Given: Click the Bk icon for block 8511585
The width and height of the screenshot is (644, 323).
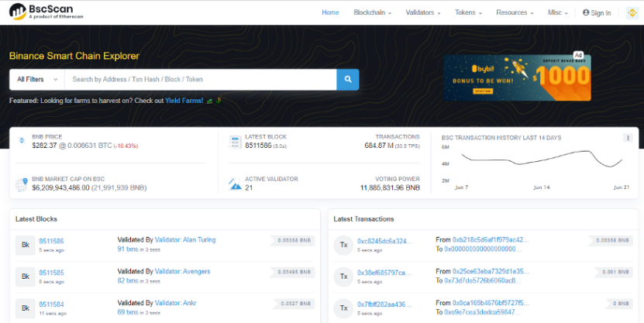Looking at the screenshot, I should point(26,277).
